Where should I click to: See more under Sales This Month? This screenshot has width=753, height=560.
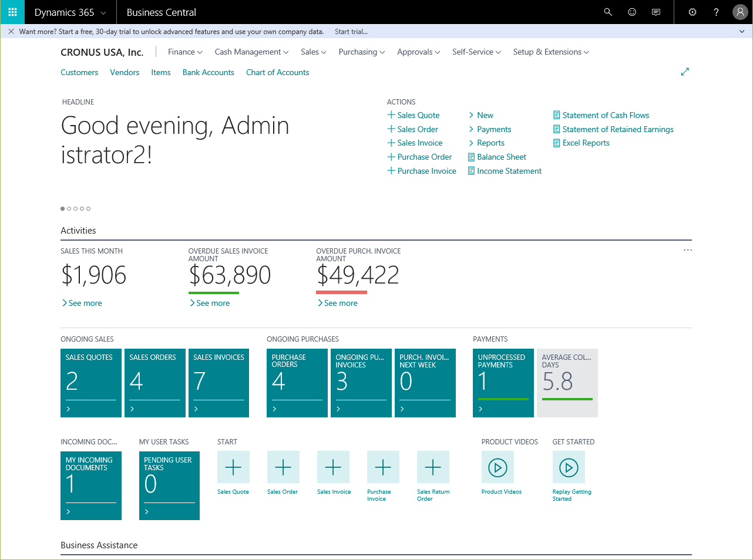[82, 303]
